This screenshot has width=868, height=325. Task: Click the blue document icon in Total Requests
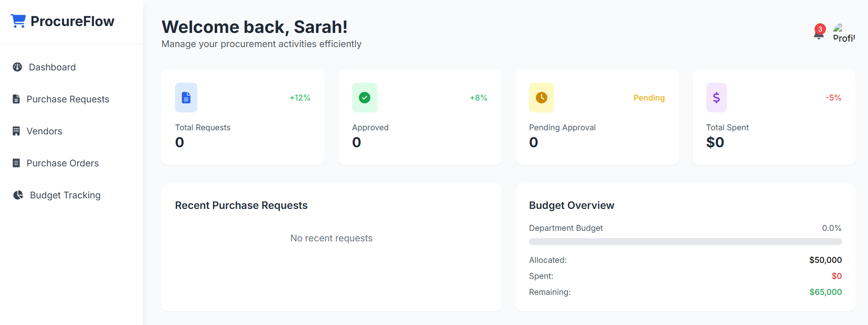click(x=186, y=97)
